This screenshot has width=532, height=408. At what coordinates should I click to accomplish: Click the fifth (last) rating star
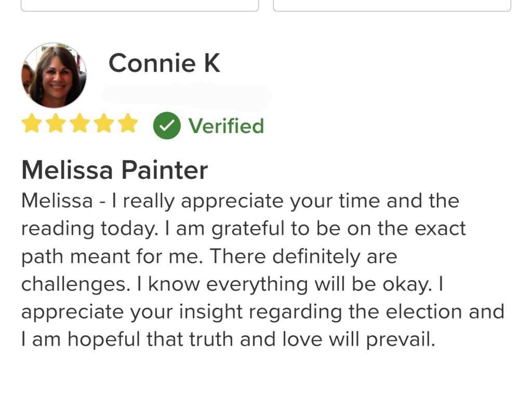tap(127, 124)
